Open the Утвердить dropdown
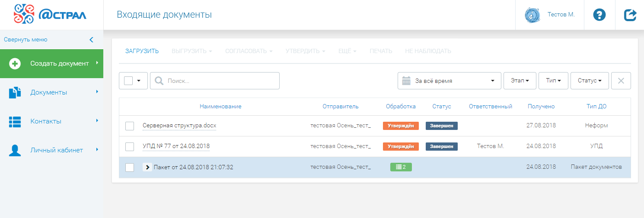Image resolution: width=644 pixels, height=218 pixels. [x=306, y=51]
